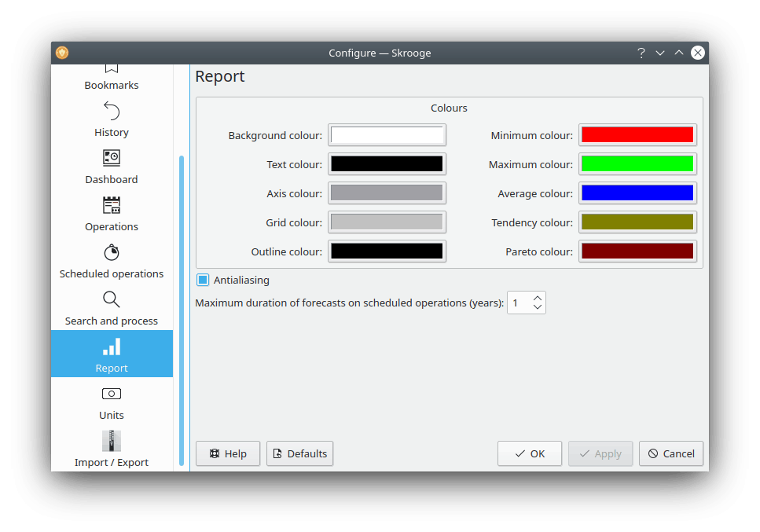
Task: Edit the olive Tendency colour swatch
Action: tap(637, 222)
